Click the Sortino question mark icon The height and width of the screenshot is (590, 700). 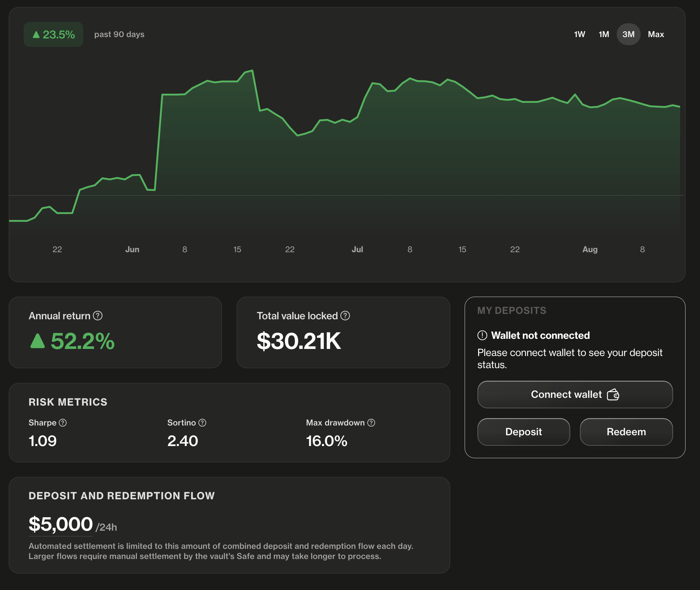(202, 423)
